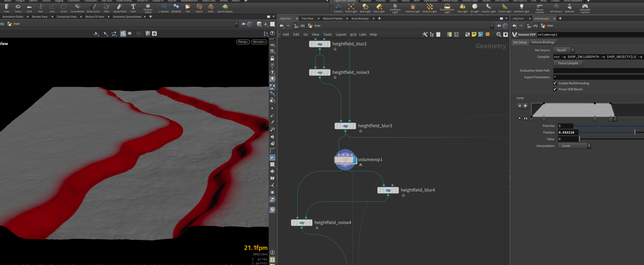Open network editor tool settings wrench
Viewport: 644px width, 265px height.
[425, 35]
